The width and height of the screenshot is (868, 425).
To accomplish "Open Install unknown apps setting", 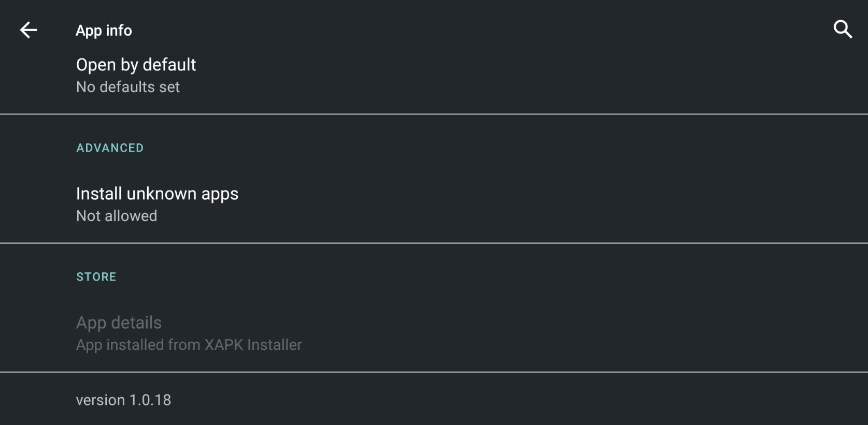I will point(434,204).
